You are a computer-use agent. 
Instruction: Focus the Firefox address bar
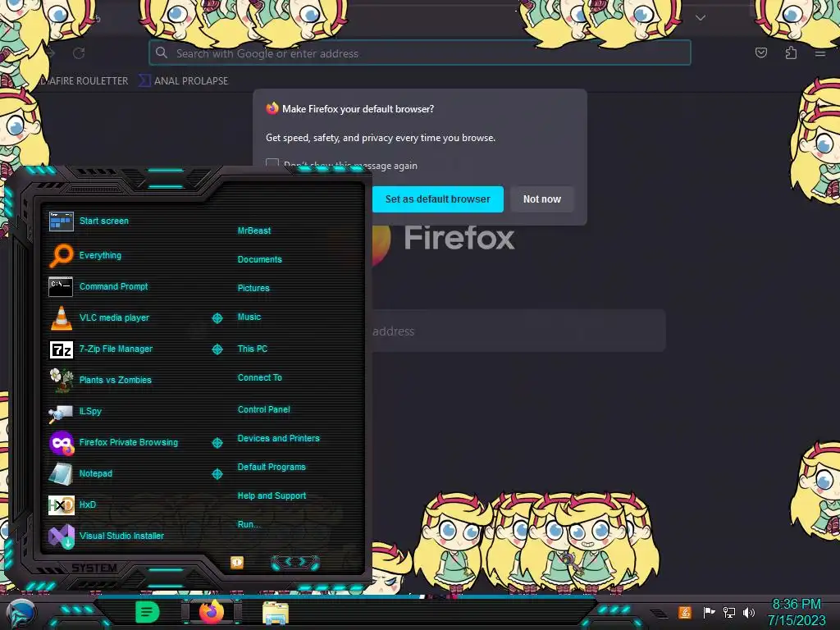click(x=419, y=53)
